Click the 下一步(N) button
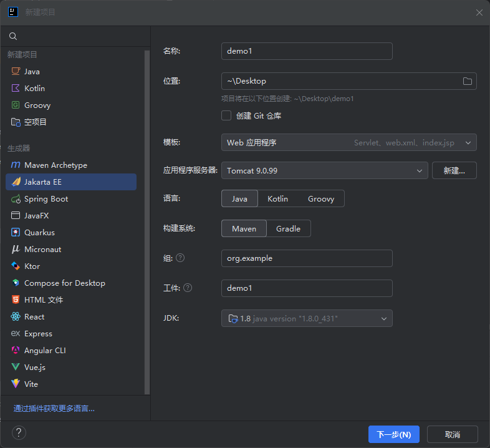 pyautogui.click(x=394, y=434)
